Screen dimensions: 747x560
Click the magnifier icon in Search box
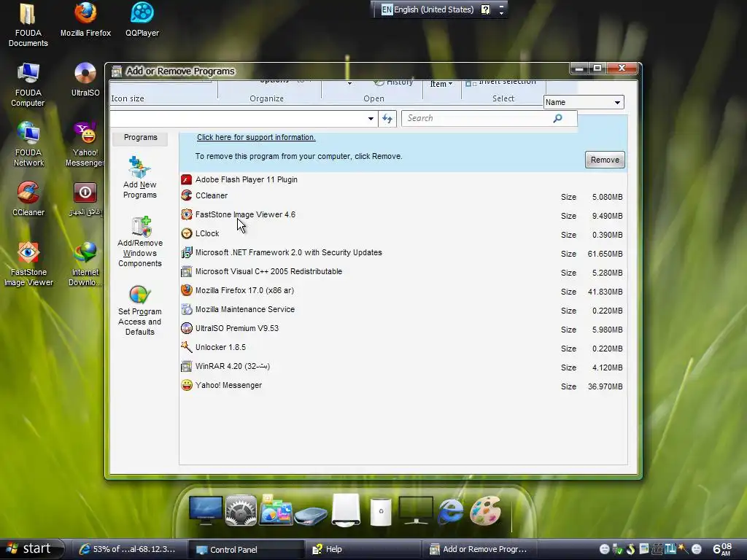557,118
